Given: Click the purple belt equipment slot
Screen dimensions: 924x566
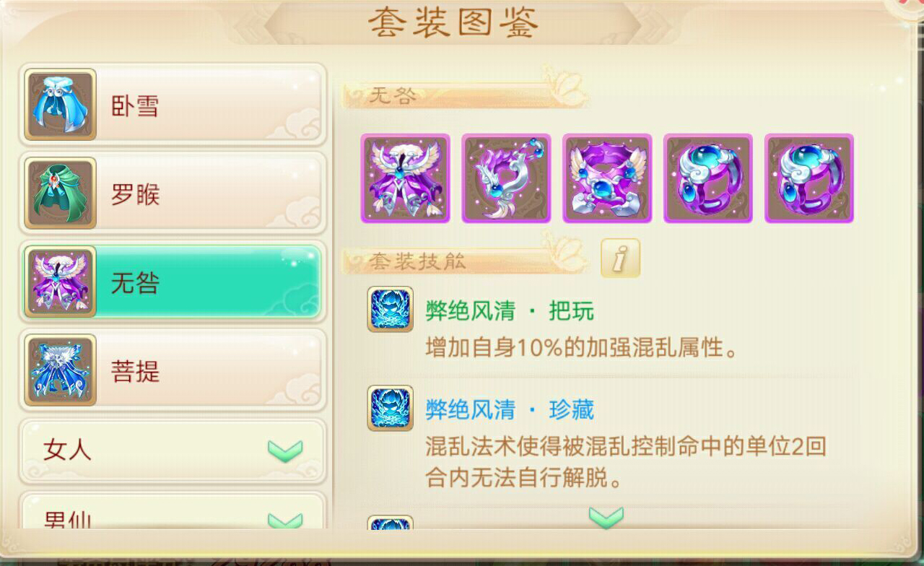Looking at the screenshot, I should (x=608, y=178).
